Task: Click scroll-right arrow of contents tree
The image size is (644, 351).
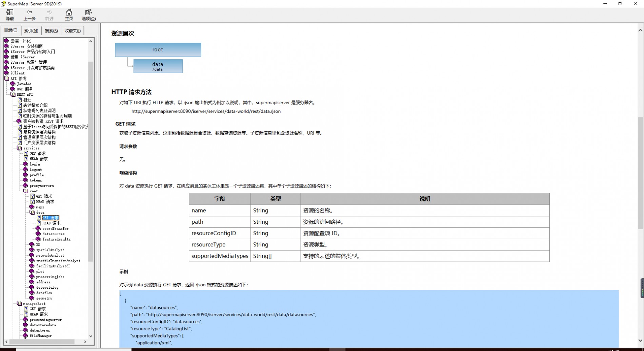Action: pyautogui.click(x=85, y=342)
